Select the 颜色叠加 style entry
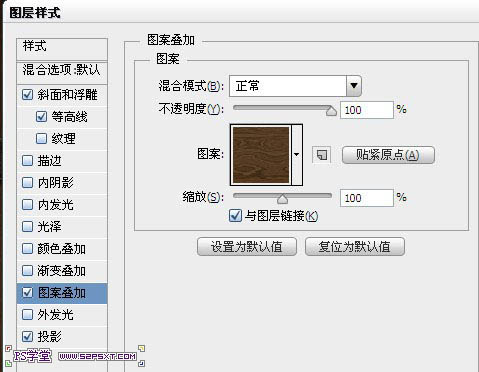Screen dimensions: 479x372 coord(62,249)
